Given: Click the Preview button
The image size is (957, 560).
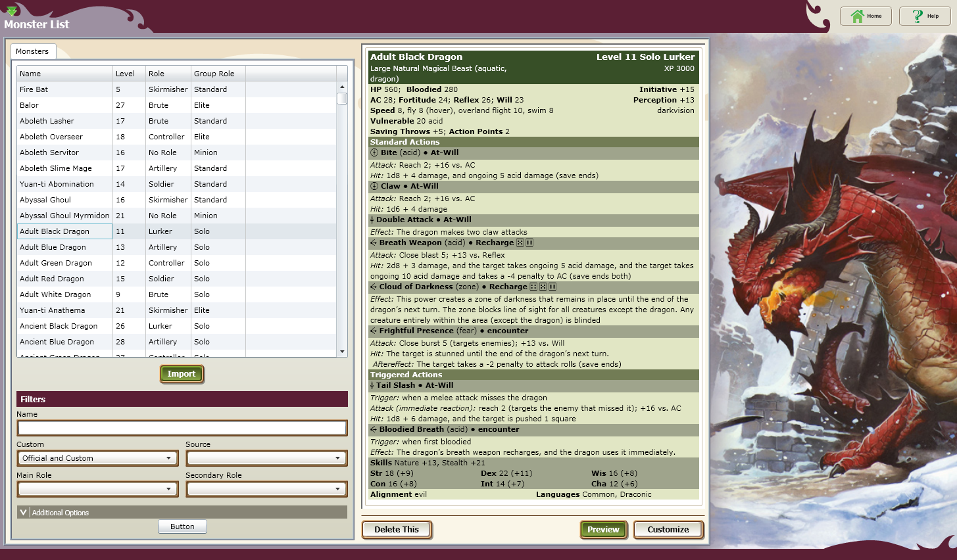Looking at the screenshot, I should point(603,530).
